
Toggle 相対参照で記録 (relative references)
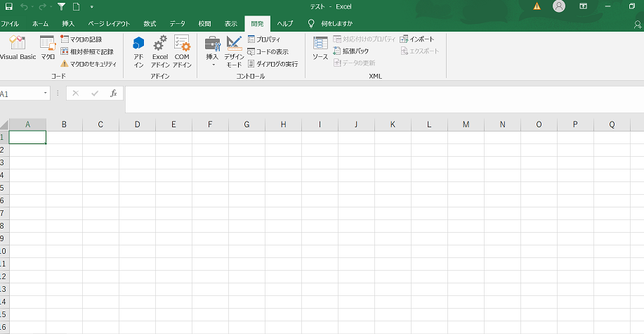tap(86, 52)
